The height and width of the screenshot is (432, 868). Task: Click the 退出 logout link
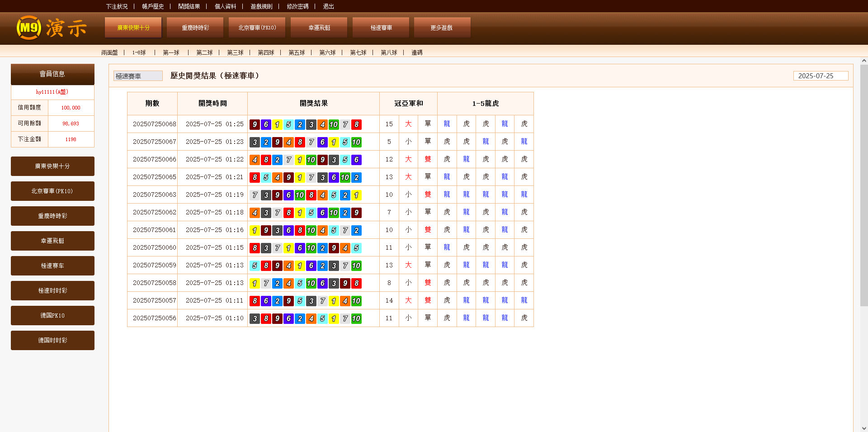coord(328,6)
